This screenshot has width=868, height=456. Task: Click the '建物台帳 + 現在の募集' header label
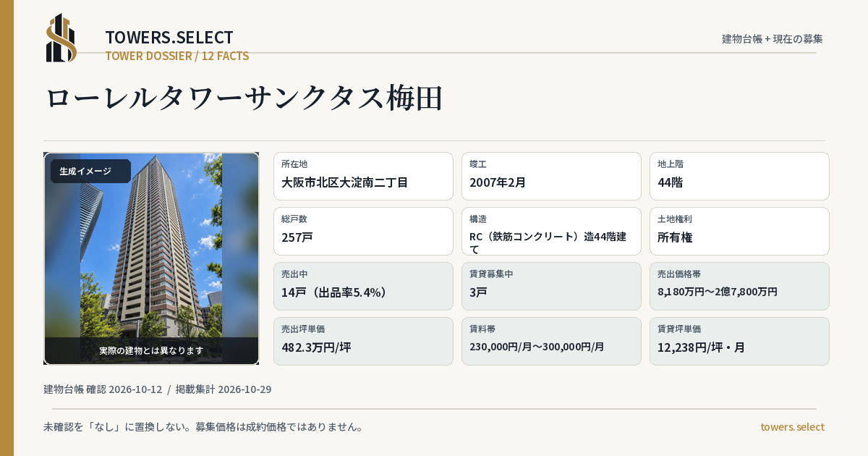(773, 38)
